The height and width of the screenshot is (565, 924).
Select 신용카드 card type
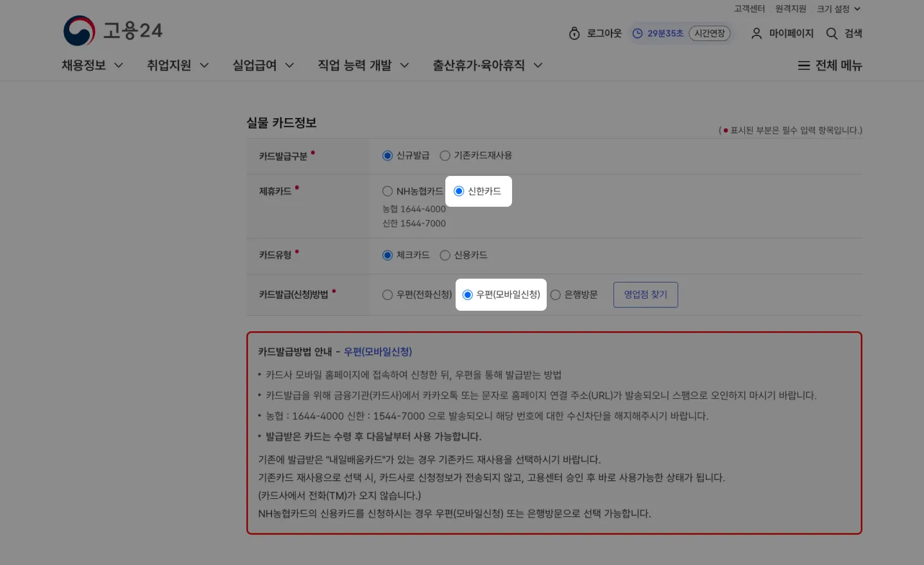445,256
